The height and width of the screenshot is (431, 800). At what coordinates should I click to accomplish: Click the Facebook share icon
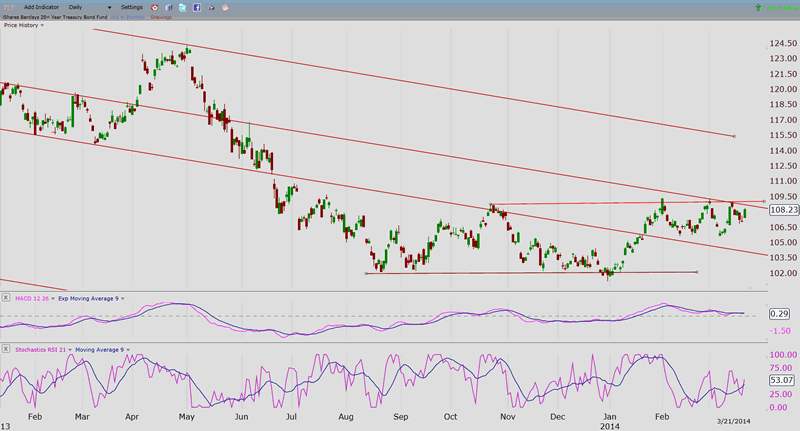point(196,7)
